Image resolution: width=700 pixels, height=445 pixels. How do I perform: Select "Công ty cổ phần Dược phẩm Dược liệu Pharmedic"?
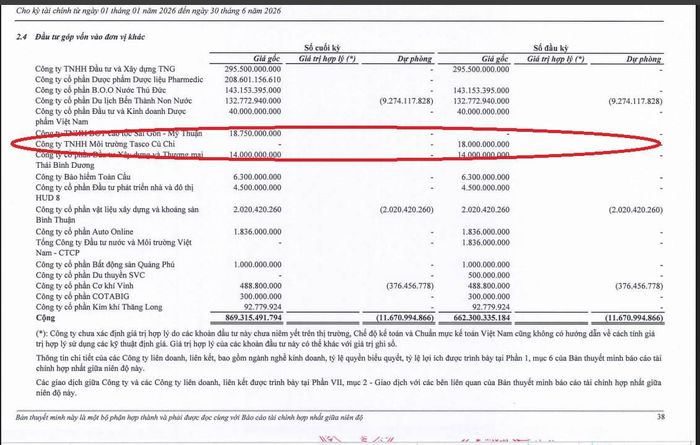(119, 79)
